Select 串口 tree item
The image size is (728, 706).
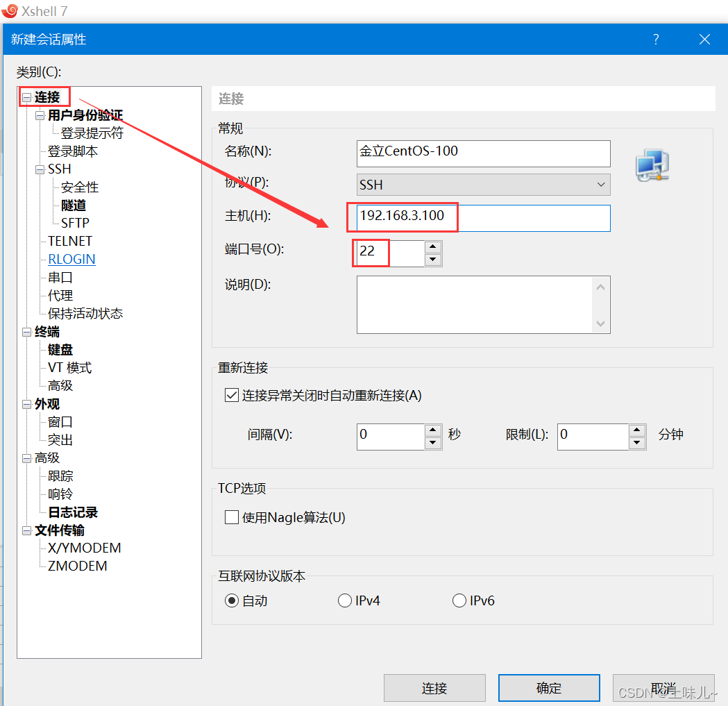pyautogui.click(x=60, y=277)
